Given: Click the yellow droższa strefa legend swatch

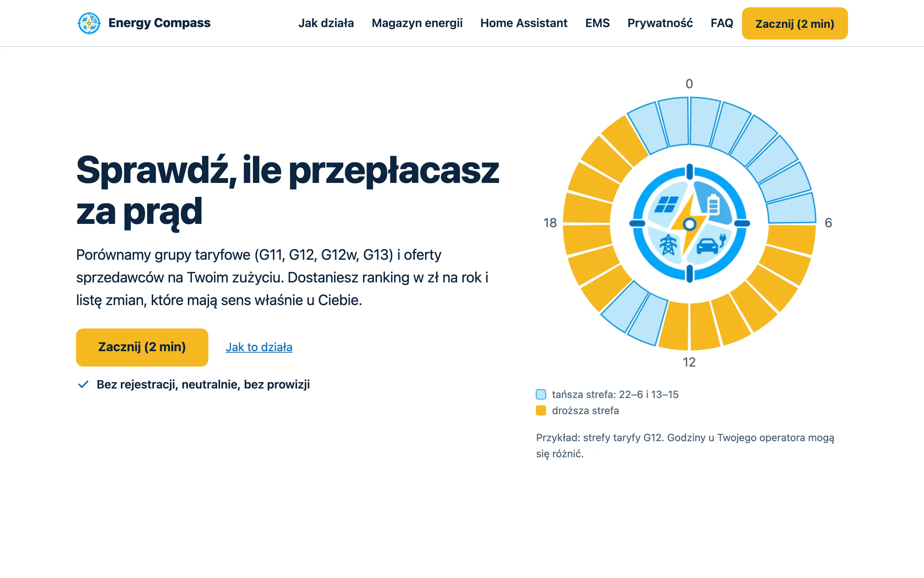Looking at the screenshot, I should pyautogui.click(x=541, y=410).
